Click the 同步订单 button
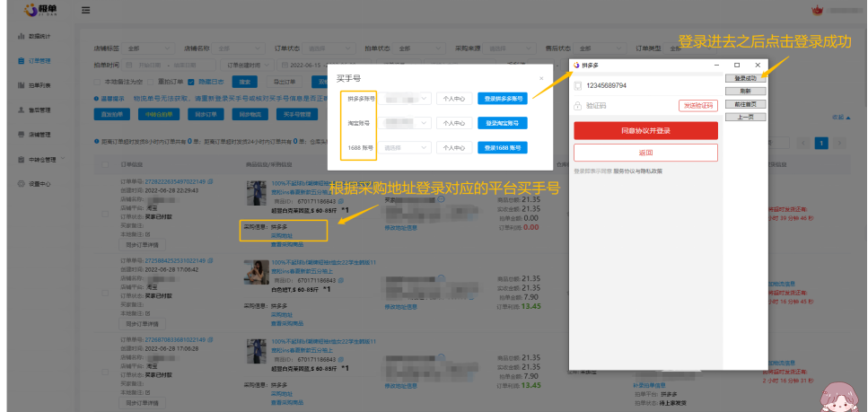Image resolution: width=868 pixels, height=412 pixels. tap(206, 115)
